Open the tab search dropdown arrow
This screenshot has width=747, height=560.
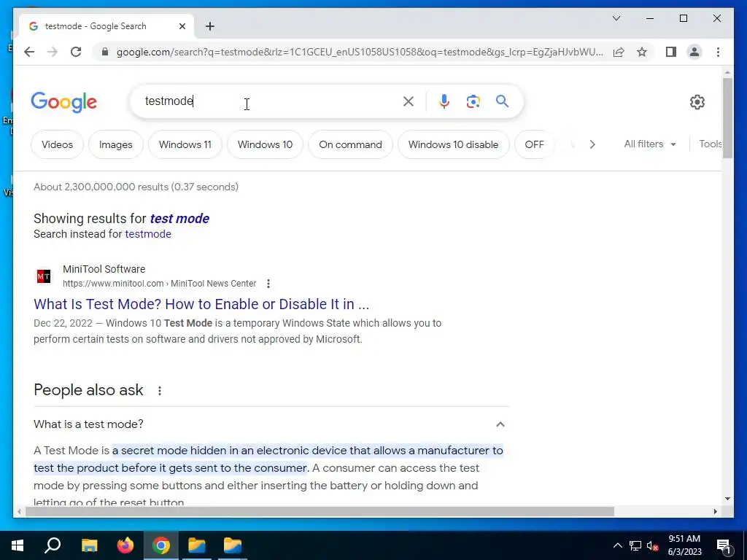616,18
